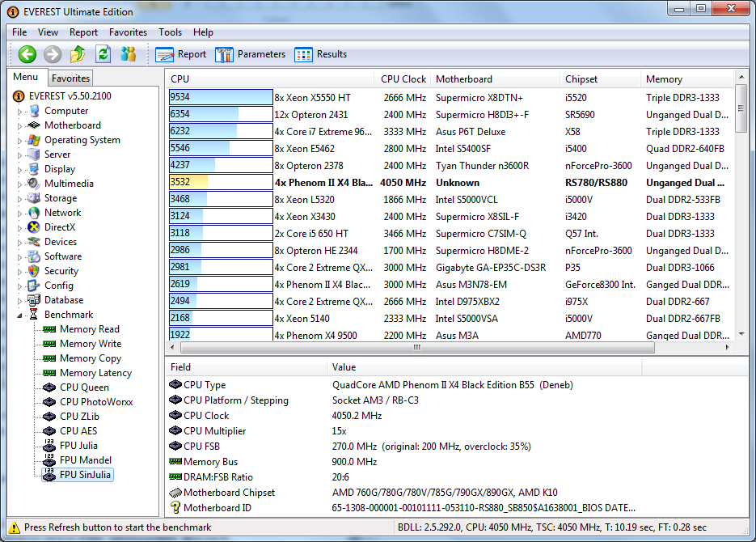Viewport: 756px width, 542px height.
Task: Select FPU SinJulia benchmark
Action: point(85,475)
